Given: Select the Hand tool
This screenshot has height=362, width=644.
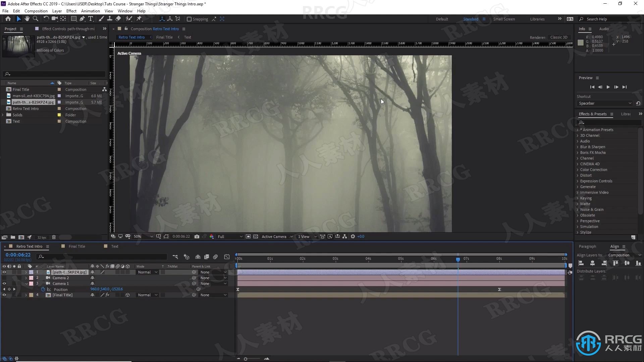Looking at the screenshot, I should (x=27, y=19).
